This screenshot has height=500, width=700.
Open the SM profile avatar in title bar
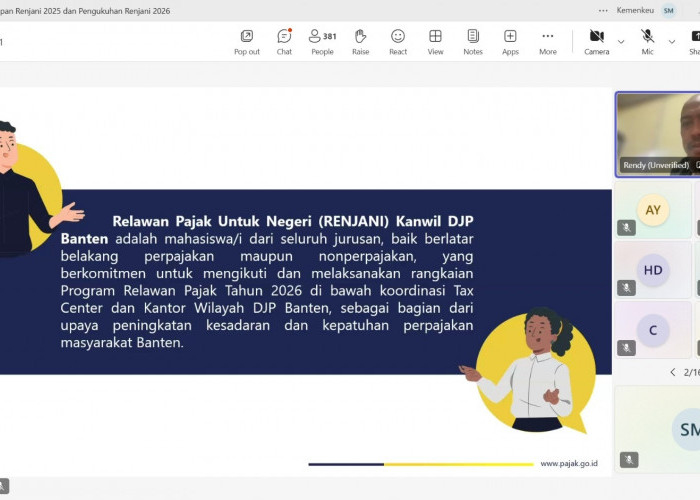coord(668,10)
